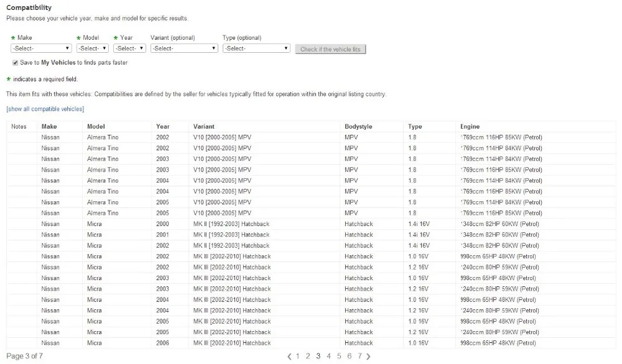622x364 pixels.
Task: Go to page 1
Action: (x=297, y=356)
